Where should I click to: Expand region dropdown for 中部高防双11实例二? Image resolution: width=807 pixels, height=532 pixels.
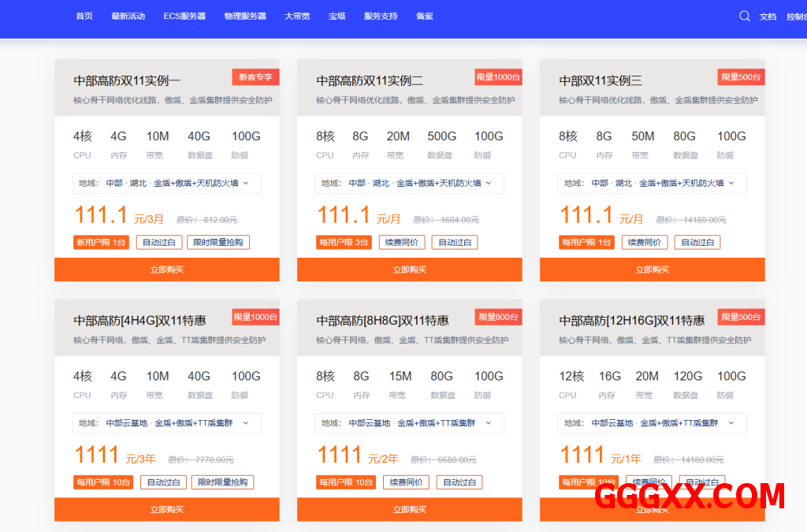tap(409, 184)
